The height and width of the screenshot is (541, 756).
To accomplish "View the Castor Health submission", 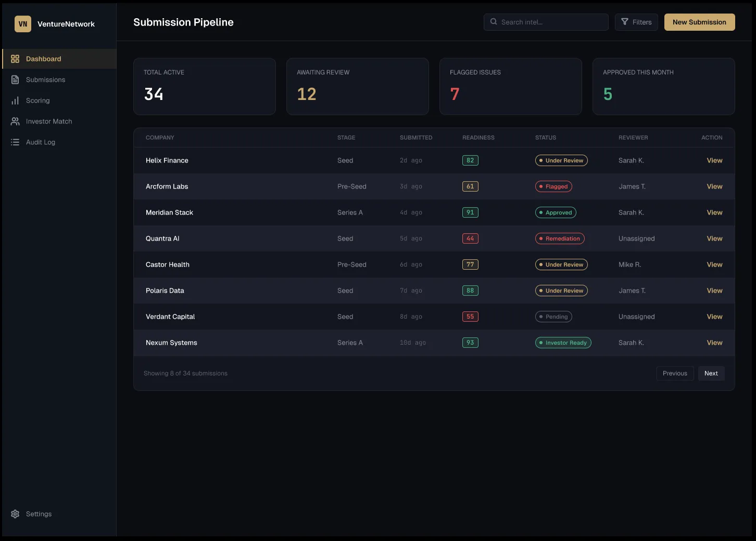I will click(x=714, y=265).
